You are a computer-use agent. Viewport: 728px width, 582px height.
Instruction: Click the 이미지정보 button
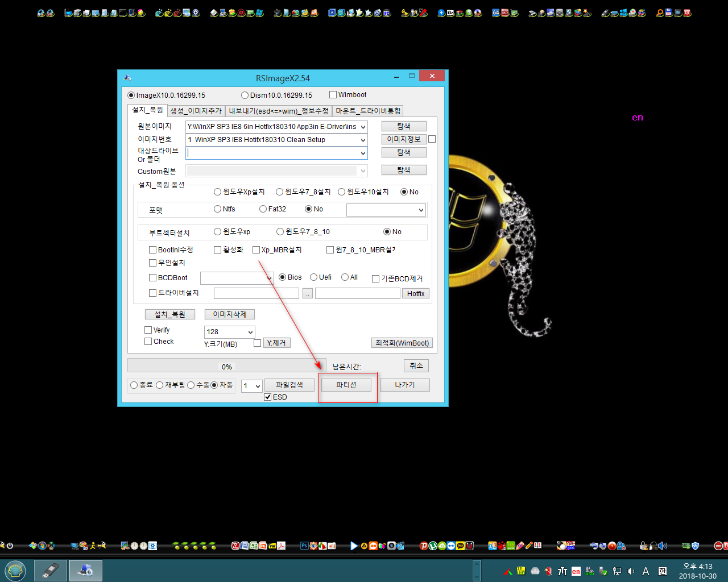tap(404, 139)
